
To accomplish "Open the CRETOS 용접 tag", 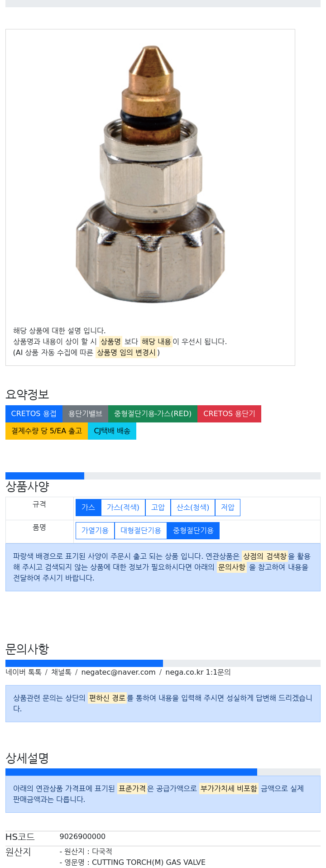I will click(x=34, y=414).
